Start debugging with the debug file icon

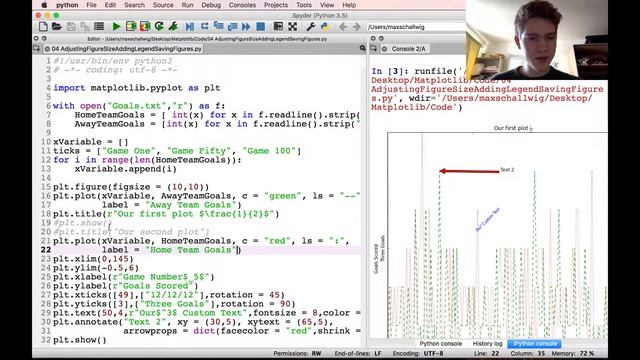190,27
